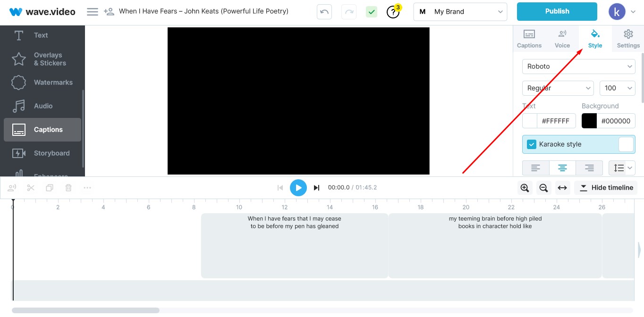Click the white text color swatch
The height and width of the screenshot is (317, 644).
[x=530, y=121]
